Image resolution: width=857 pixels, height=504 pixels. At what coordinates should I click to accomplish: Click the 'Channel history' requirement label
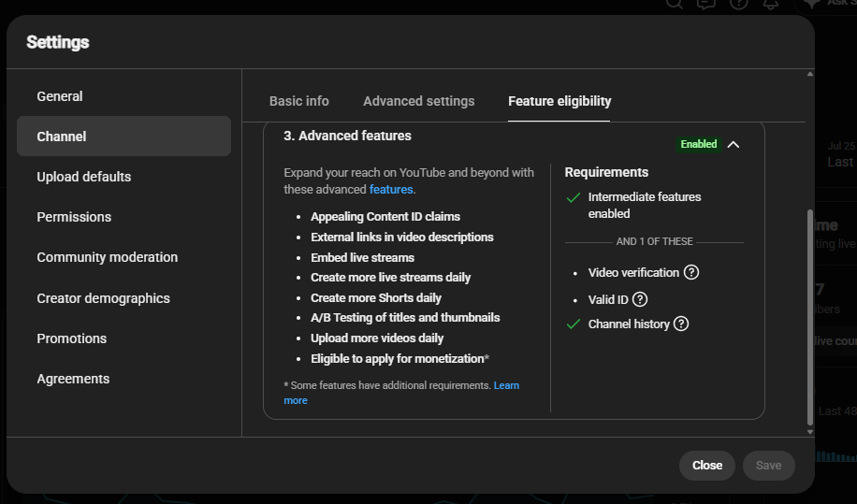pyautogui.click(x=629, y=324)
